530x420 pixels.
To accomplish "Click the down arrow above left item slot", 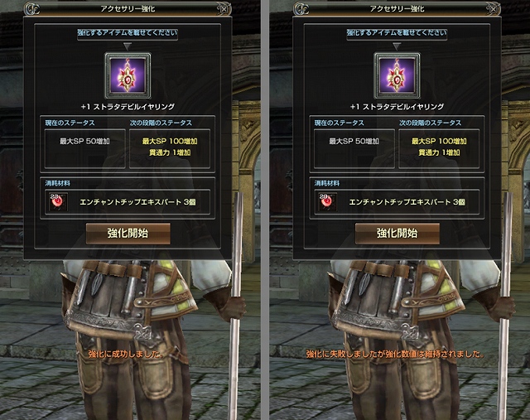I will coord(127,46).
